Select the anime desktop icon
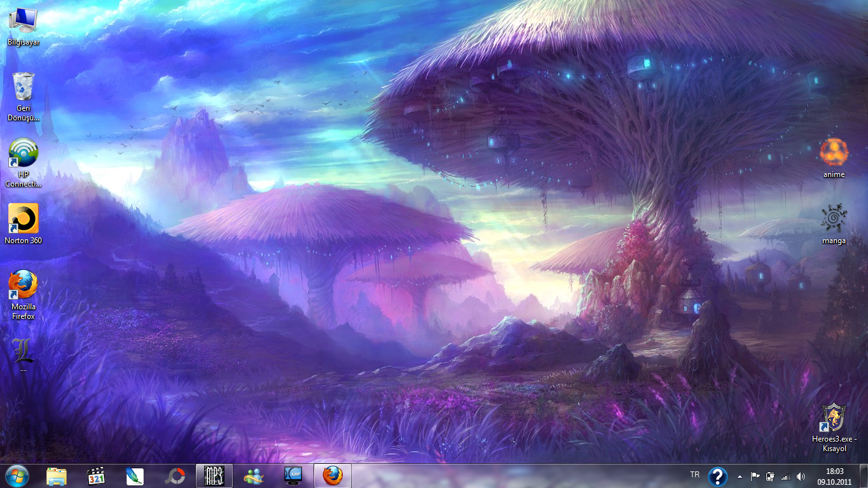This screenshot has width=868, height=488. tap(834, 158)
